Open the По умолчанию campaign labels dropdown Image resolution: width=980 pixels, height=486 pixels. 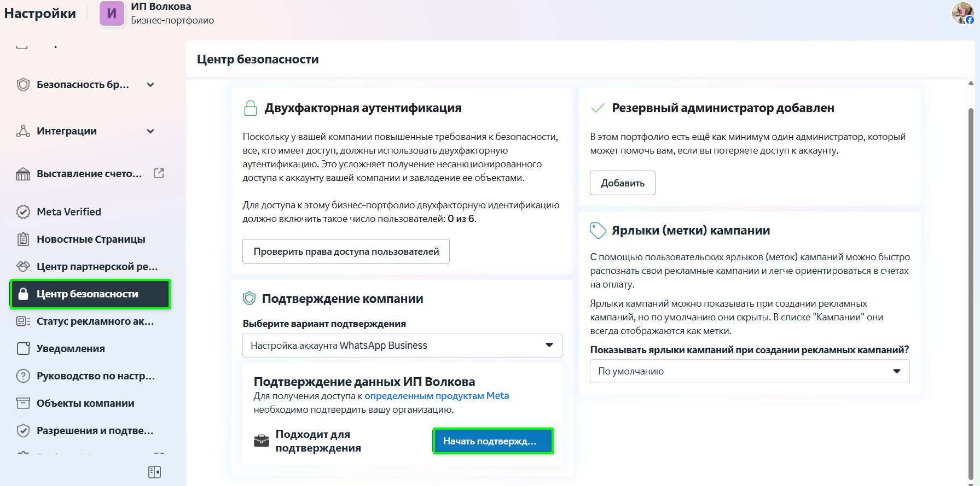click(749, 371)
